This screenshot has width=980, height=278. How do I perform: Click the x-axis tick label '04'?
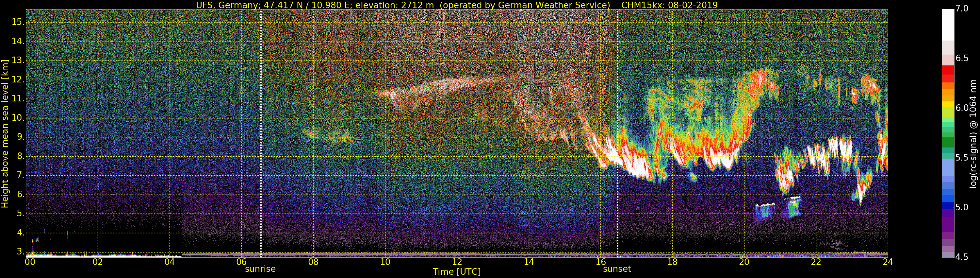[170, 262]
